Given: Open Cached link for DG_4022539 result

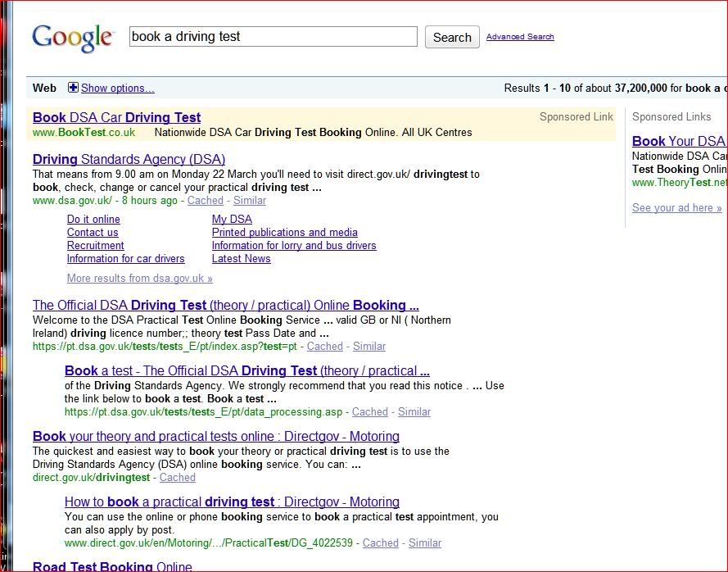Looking at the screenshot, I should [x=381, y=542].
